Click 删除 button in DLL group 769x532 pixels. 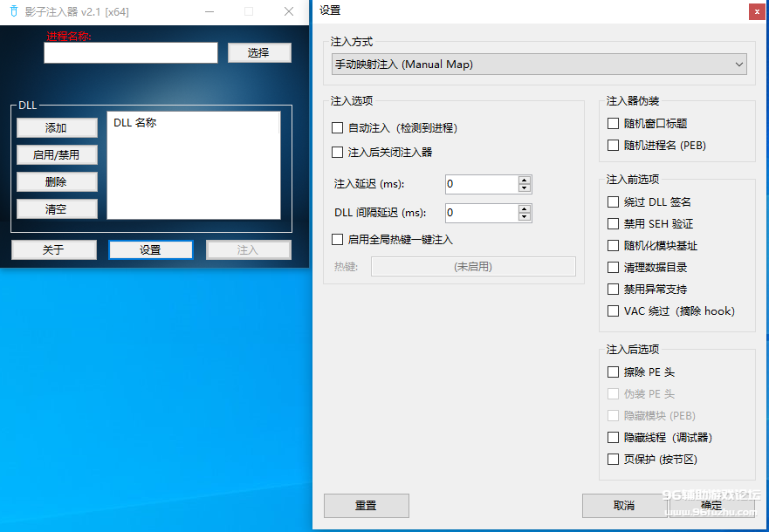pyautogui.click(x=57, y=181)
